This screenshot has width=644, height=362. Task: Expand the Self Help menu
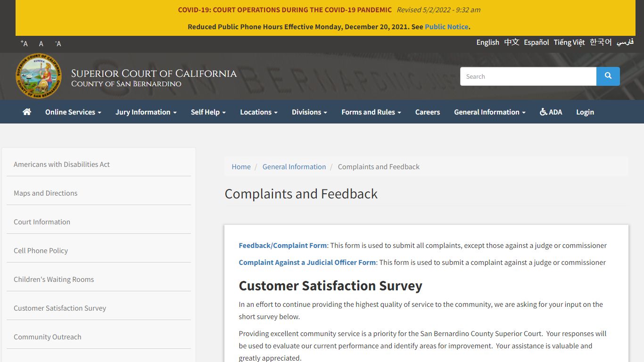click(x=208, y=112)
